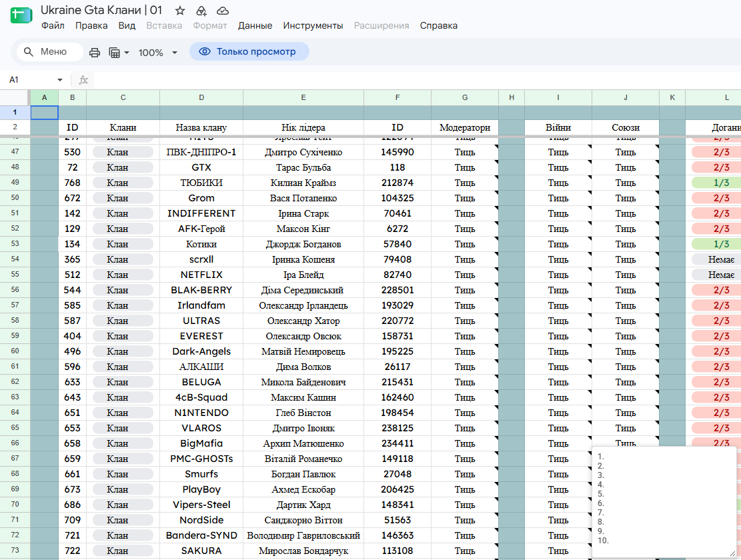Viewport: 741px width, 560px height.
Task: Click Тиць in Союзи for ULTRAS
Action: tap(626, 321)
